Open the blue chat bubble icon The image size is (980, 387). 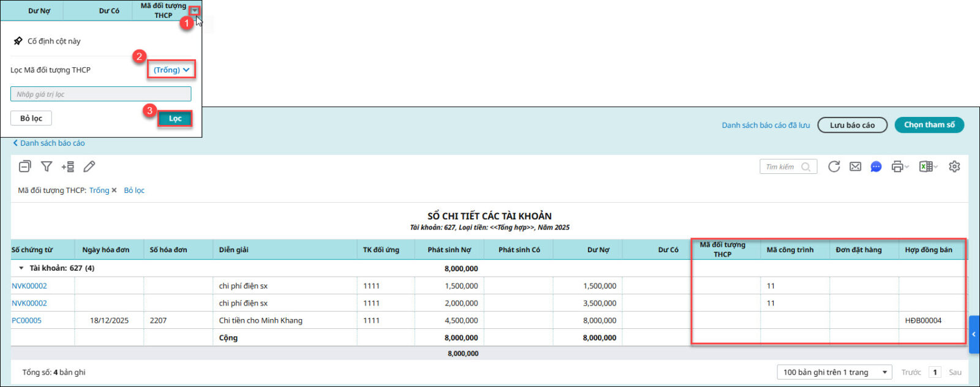[x=876, y=167]
